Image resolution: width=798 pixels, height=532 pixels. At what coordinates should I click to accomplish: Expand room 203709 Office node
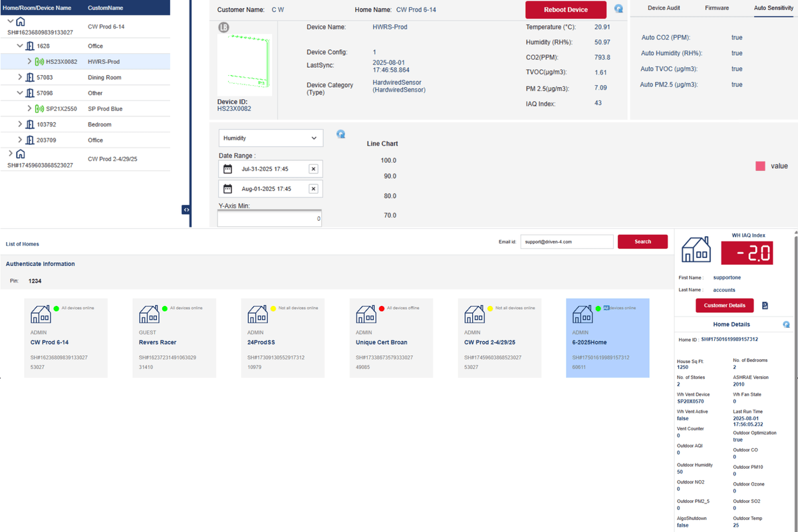(x=20, y=140)
